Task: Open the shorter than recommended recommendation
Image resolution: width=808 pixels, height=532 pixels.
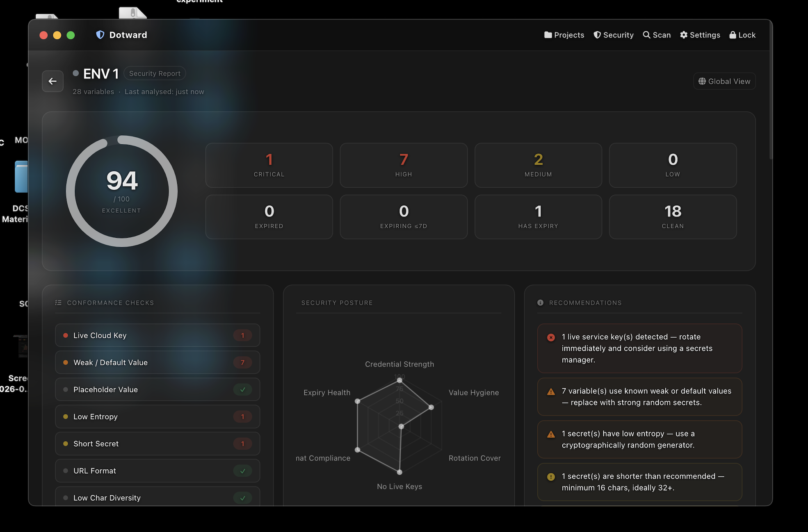Action: tap(639, 482)
